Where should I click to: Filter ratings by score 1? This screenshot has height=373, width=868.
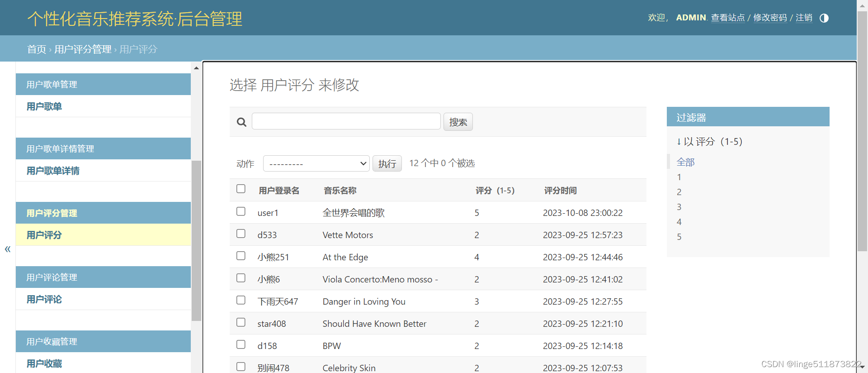(679, 177)
